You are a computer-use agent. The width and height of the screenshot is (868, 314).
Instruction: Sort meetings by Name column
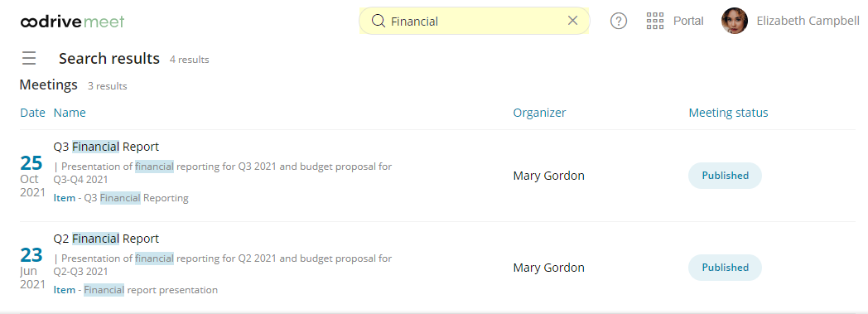tap(70, 113)
